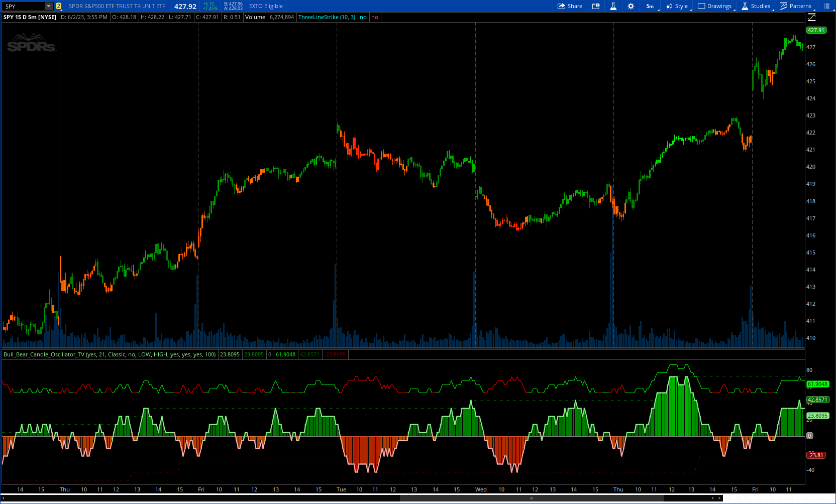Viewport: 836px width, 504px height.
Task: Click the 23.8095 green oscillator value bubble
Action: pos(818,416)
